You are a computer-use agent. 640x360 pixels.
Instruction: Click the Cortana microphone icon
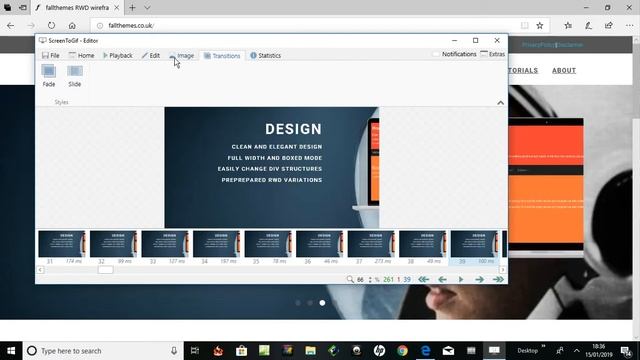tap(174, 351)
